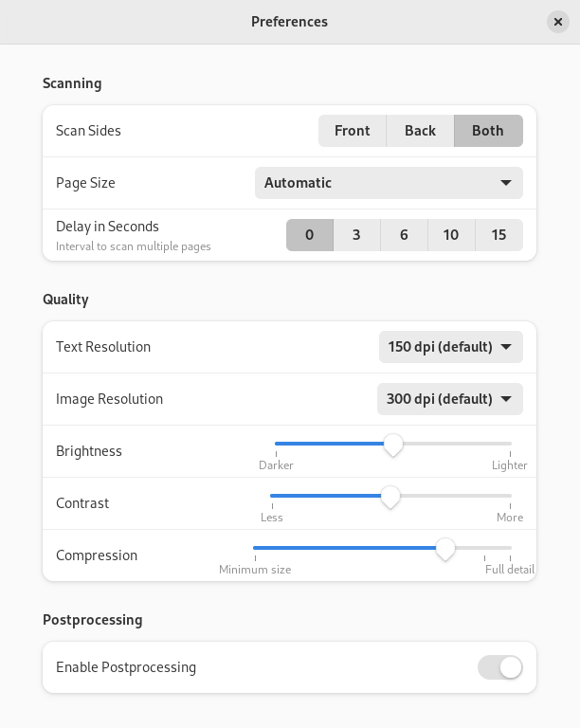Set delay to 15 seconds
Viewport: 580px width, 728px height.
(498, 235)
